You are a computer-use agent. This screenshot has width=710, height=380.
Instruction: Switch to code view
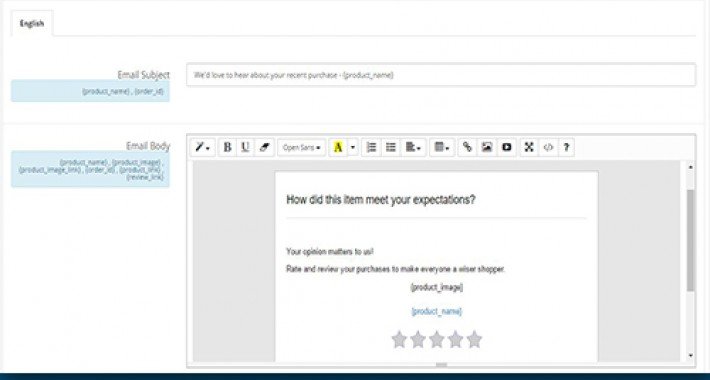tap(548, 147)
